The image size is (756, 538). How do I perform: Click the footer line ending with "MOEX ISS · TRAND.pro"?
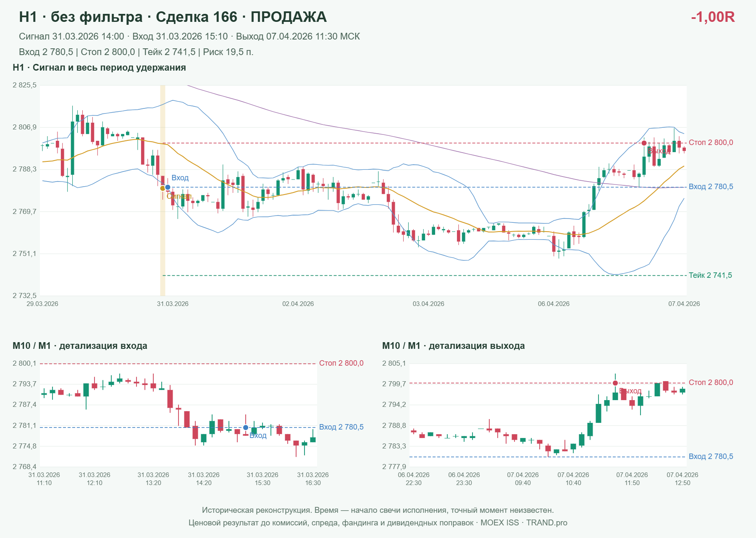[378, 523]
